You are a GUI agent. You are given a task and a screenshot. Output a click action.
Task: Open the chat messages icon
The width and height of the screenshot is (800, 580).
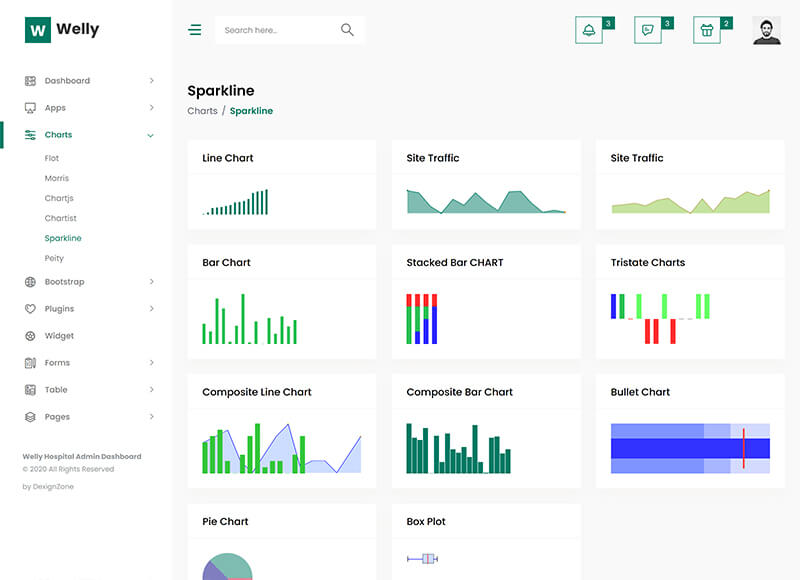[x=647, y=30]
